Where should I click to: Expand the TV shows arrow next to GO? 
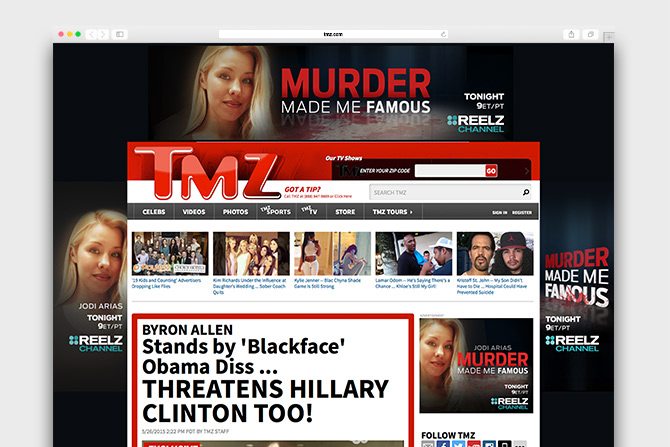(526, 171)
